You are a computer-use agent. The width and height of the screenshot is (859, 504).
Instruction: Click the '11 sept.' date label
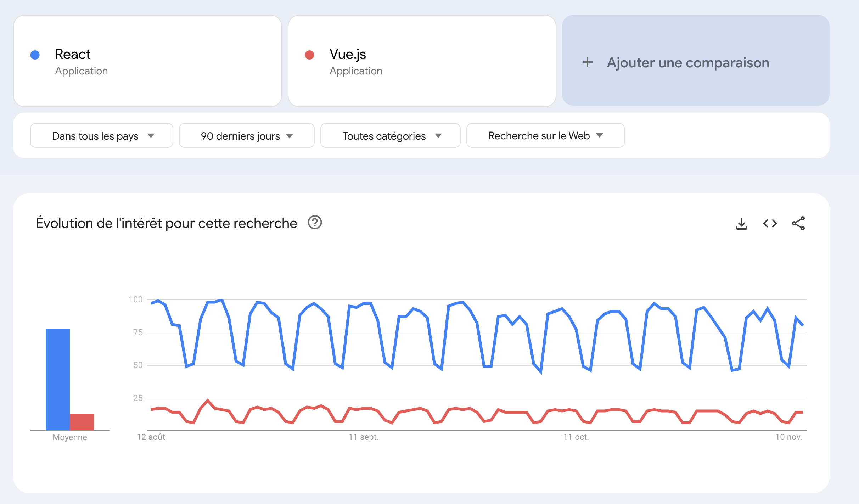(363, 437)
